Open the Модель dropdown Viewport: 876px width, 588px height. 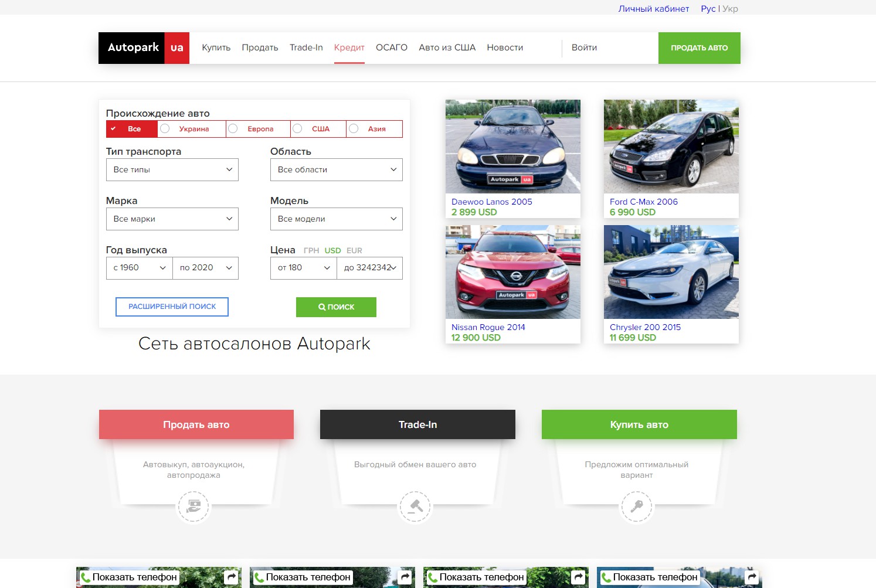point(337,219)
